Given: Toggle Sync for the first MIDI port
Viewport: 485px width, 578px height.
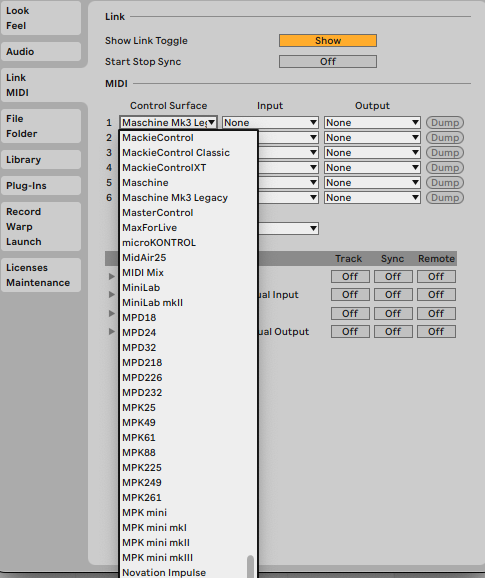Looking at the screenshot, I should click(393, 276).
